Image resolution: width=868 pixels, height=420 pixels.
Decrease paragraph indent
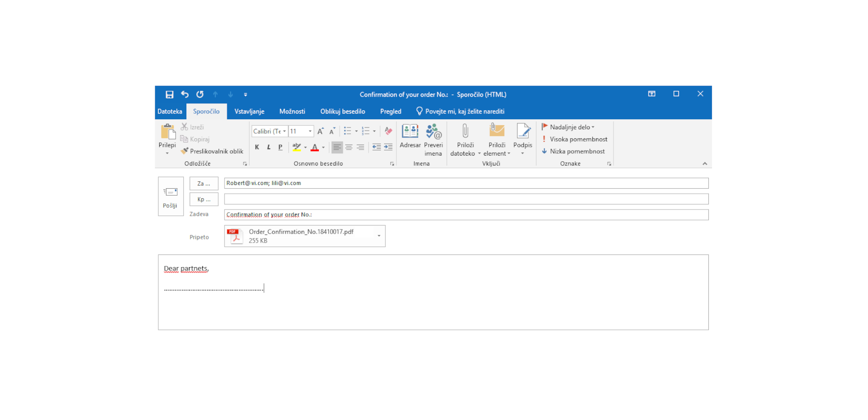pos(376,147)
